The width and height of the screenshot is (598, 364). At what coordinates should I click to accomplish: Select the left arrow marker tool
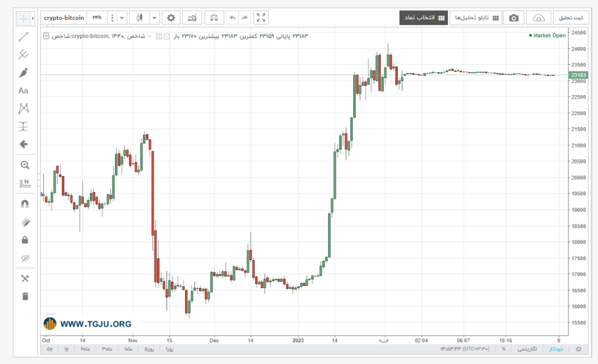[23, 144]
